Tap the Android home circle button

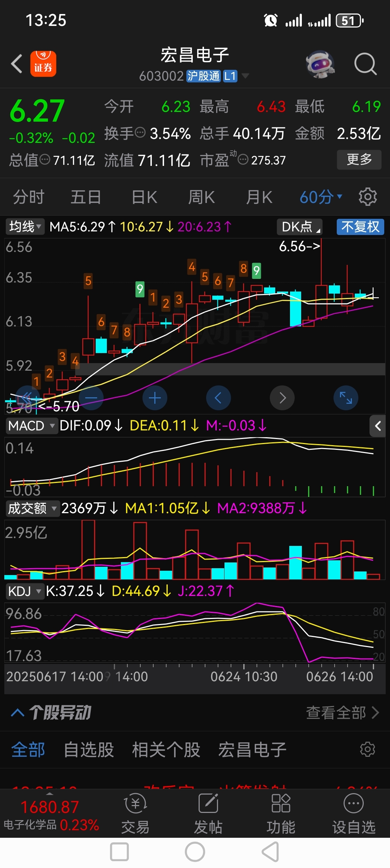[x=195, y=852]
